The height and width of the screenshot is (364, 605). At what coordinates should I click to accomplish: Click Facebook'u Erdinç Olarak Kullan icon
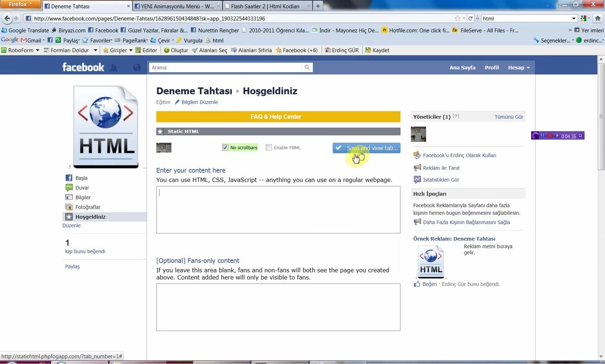point(417,155)
